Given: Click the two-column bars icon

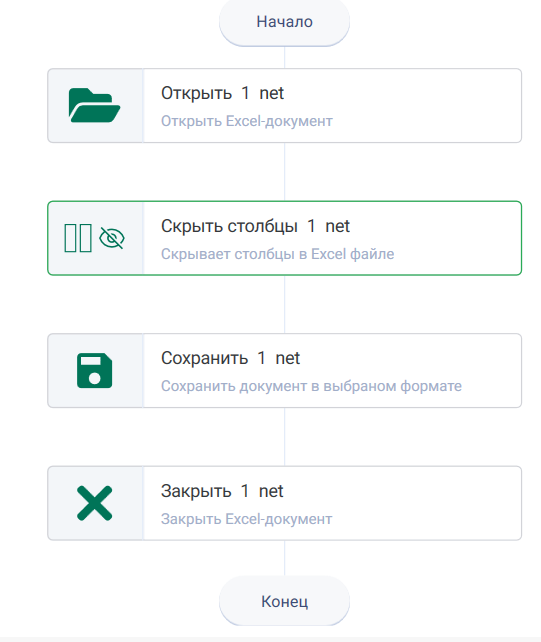Looking at the screenshot, I should pos(78,238).
